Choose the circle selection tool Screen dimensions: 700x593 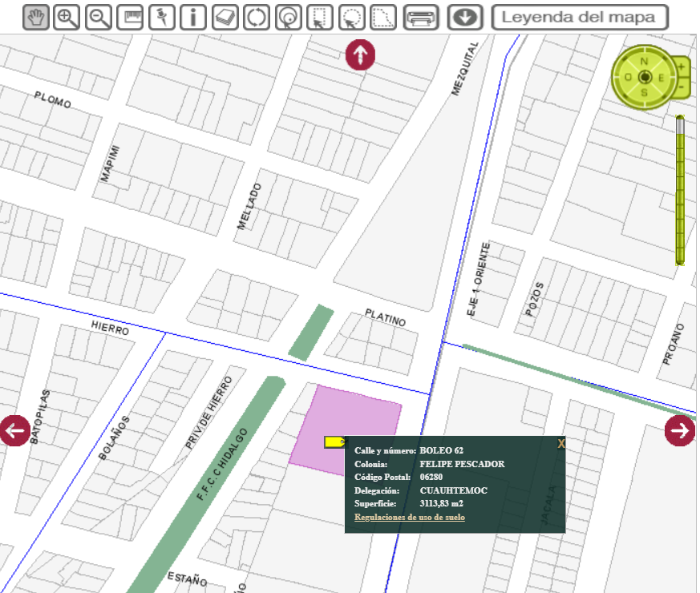coord(351,18)
